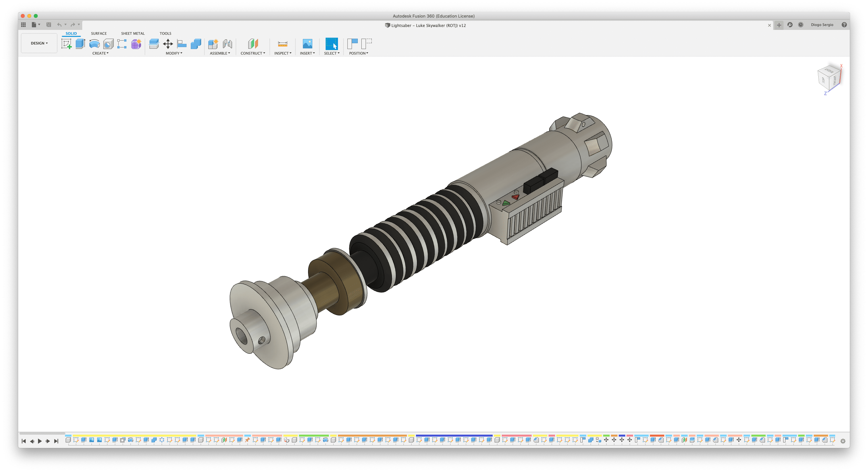Select the Move/Copy tool
The width and height of the screenshot is (868, 472).
[168, 44]
